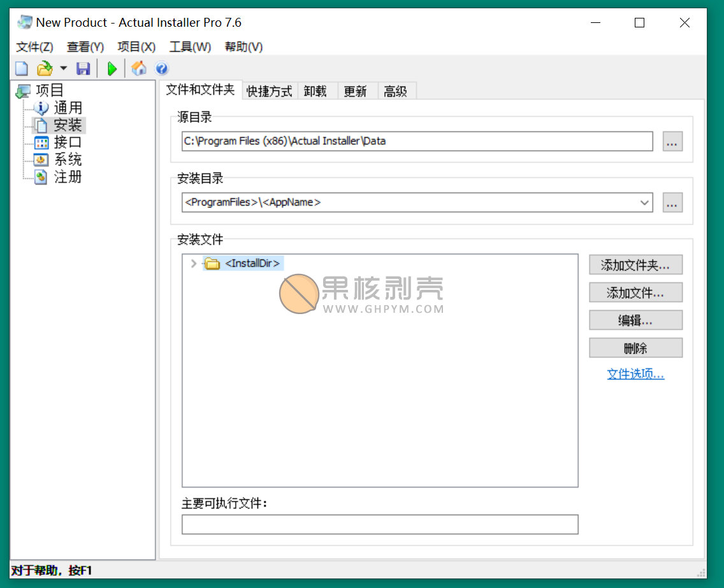Switch to the 快捷方式 tab

click(269, 91)
